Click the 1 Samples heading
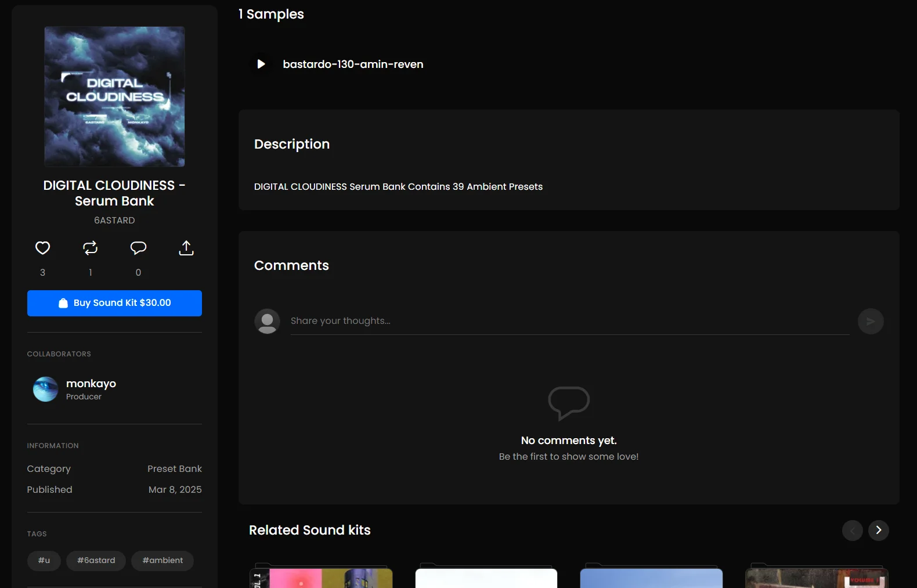 pyautogui.click(x=271, y=14)
